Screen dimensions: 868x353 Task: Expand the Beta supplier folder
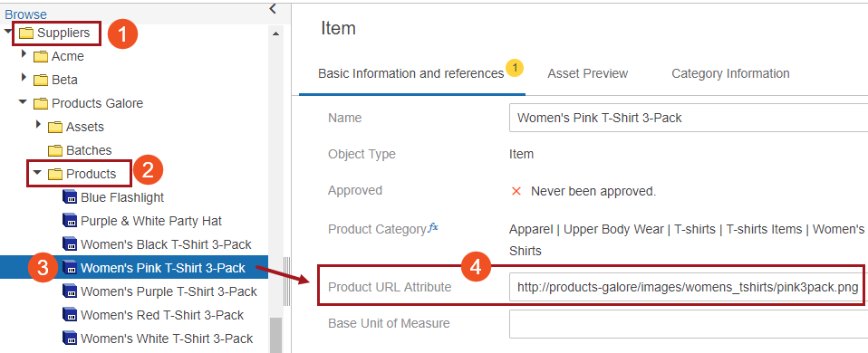[24, 78]
